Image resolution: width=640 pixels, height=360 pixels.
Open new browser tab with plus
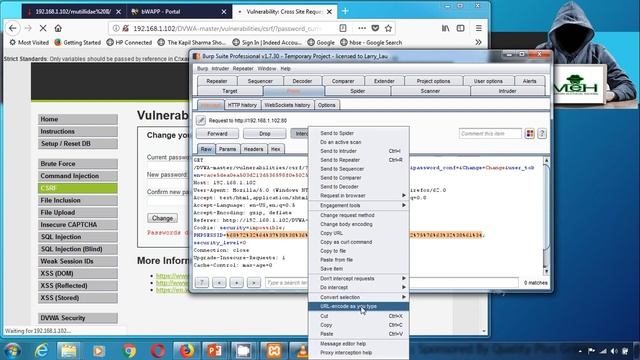tap(345, 11)
